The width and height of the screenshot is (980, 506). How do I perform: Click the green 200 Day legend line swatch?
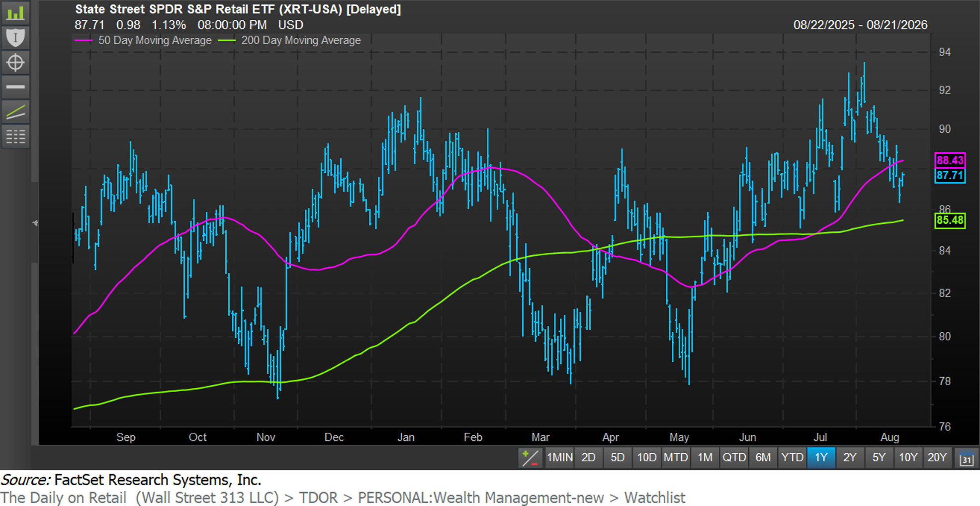pos(227,41)
